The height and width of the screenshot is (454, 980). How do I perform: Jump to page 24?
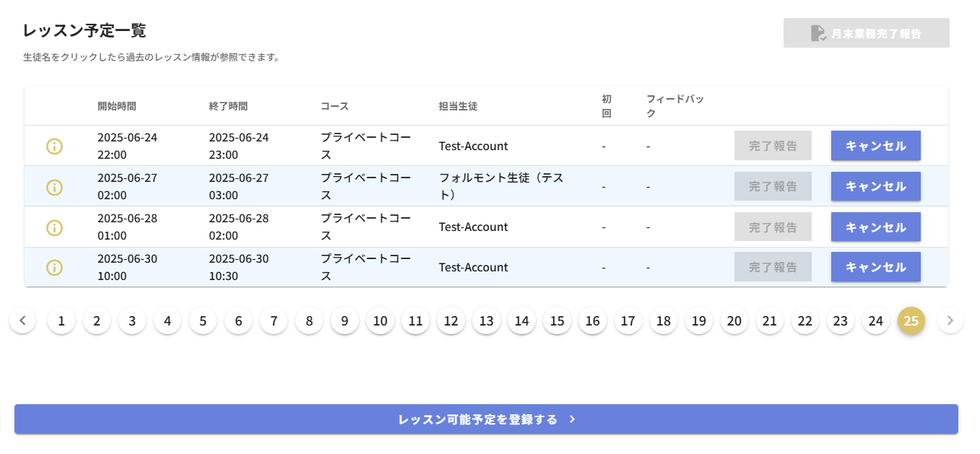pos(875,320)
